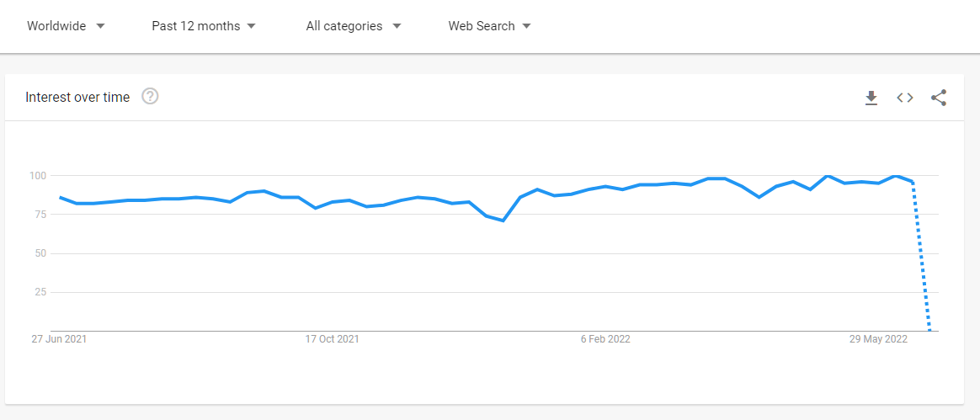Click the 25 value axis label
The width and height of the screenshot is (980, 420).
pos(40,292)
